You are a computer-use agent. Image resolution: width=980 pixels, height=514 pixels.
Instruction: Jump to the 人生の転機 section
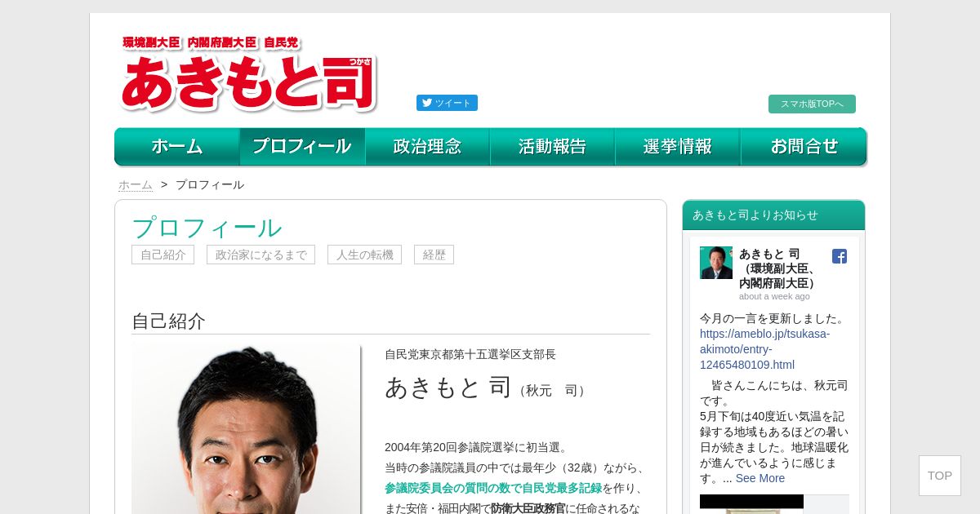[364, 255]
